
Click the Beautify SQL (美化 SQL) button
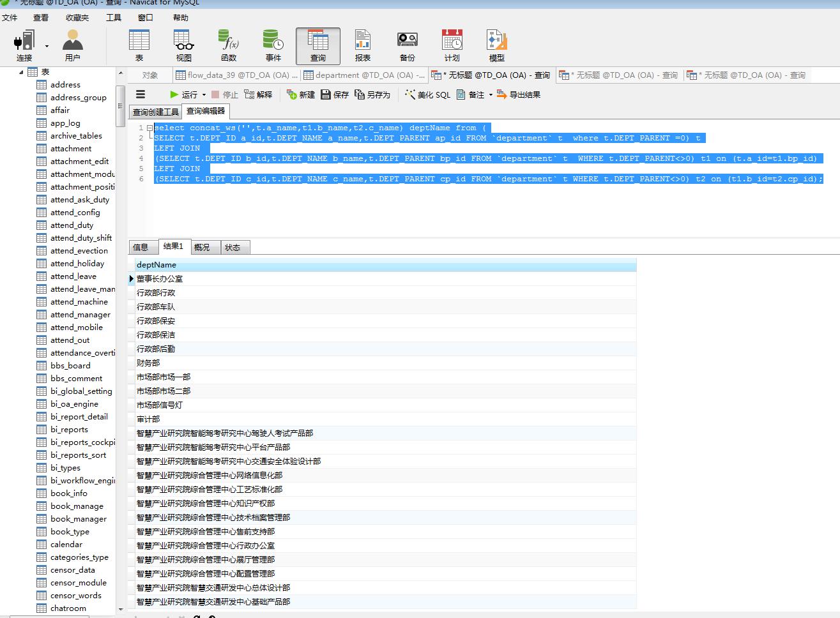coord(427,94)
